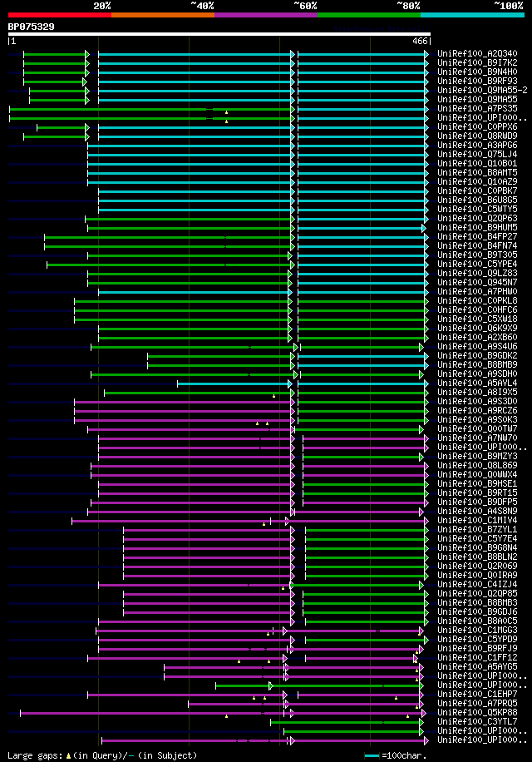
Task: Select the UniRef100_Q10AZ9 label
Action: pos(477,181)
